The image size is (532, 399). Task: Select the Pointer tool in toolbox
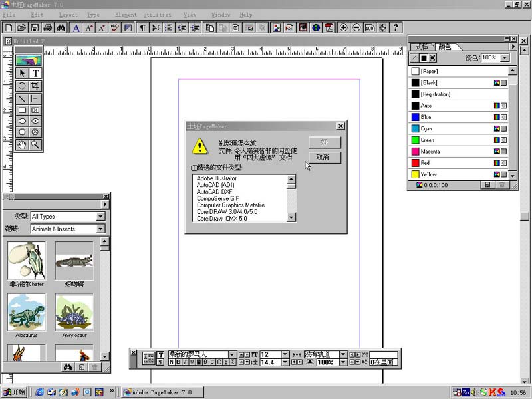coord(22,73)
